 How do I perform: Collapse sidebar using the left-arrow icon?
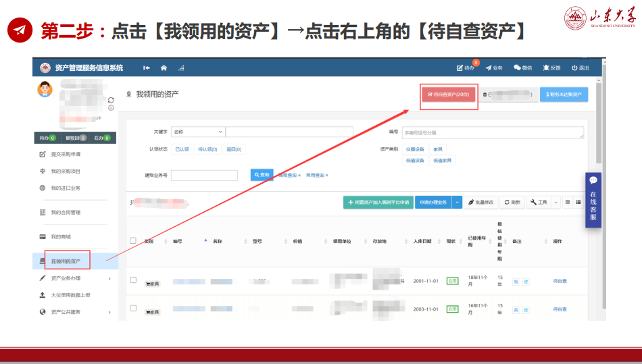coord(147,68)
